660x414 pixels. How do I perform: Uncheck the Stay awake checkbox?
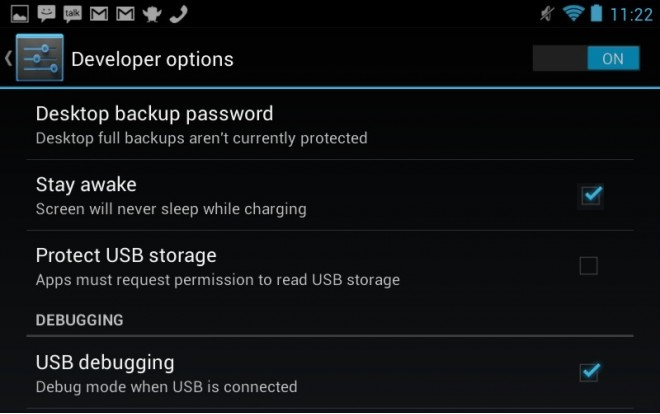pyautogui.click(x=591, y=195)
